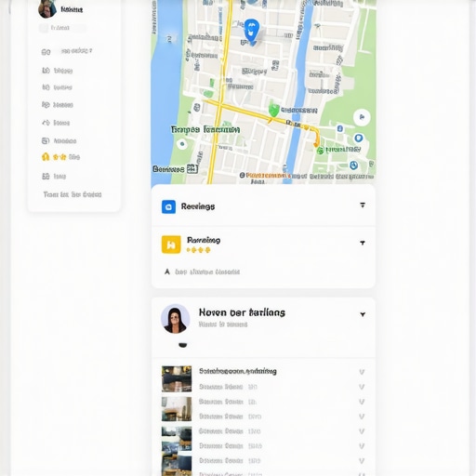
Task: Click the navigation arrow icon row
Action: tap(202, 271)
